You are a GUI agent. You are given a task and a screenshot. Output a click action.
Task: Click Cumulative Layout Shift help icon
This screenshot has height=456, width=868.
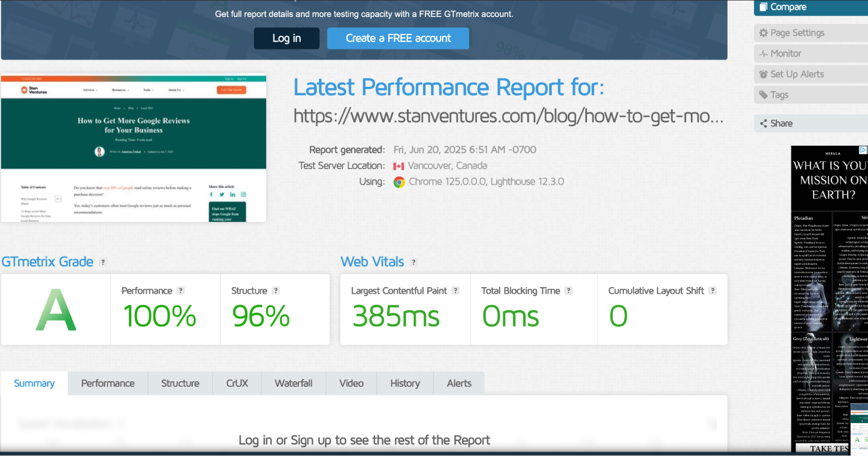click(713, 291)
